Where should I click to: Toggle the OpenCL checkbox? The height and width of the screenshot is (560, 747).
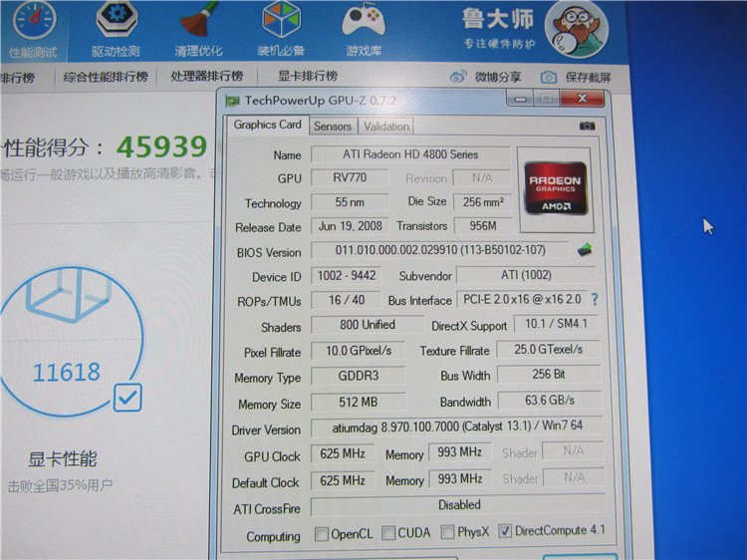coord(322,534)
